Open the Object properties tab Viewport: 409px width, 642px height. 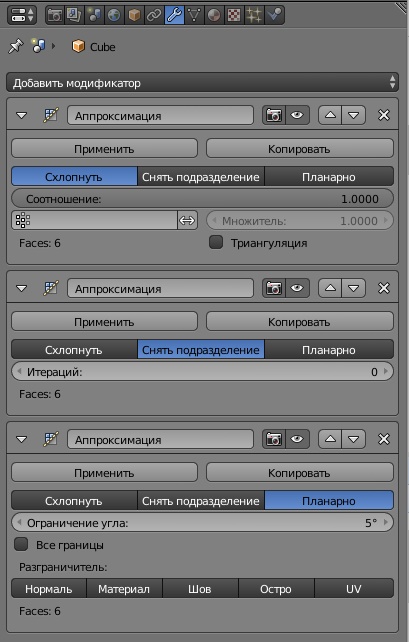[x=134, y=15]
